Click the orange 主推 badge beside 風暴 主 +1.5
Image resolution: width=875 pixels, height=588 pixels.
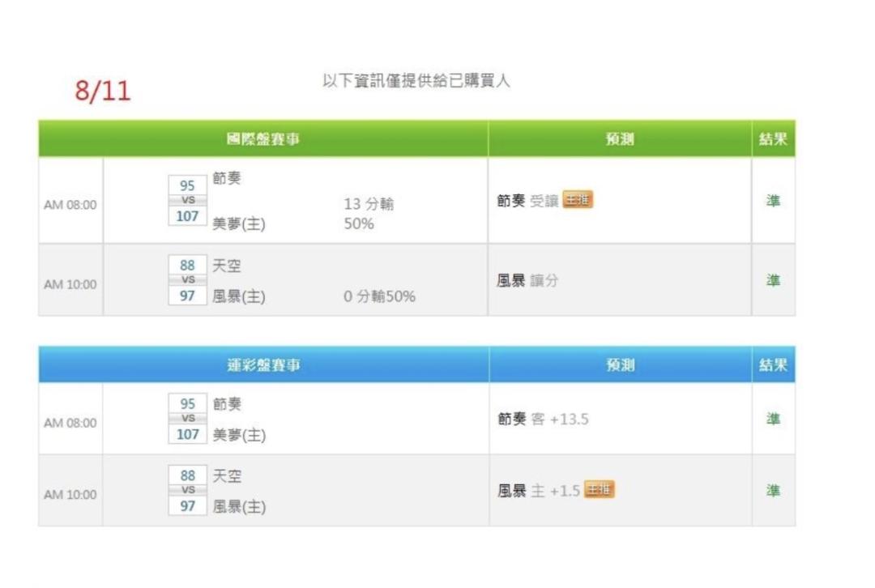click(599, 489)
